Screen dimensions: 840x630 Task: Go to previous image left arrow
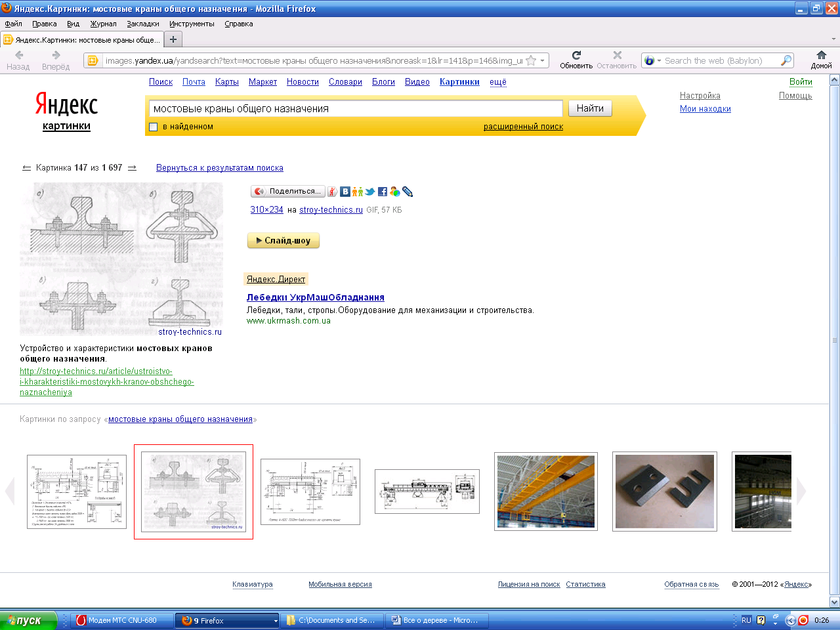coord(26,168)
